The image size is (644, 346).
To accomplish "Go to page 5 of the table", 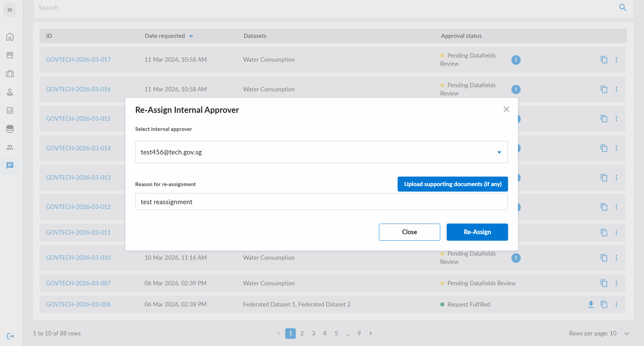I will pyautogui.click(x=336, y=333).
